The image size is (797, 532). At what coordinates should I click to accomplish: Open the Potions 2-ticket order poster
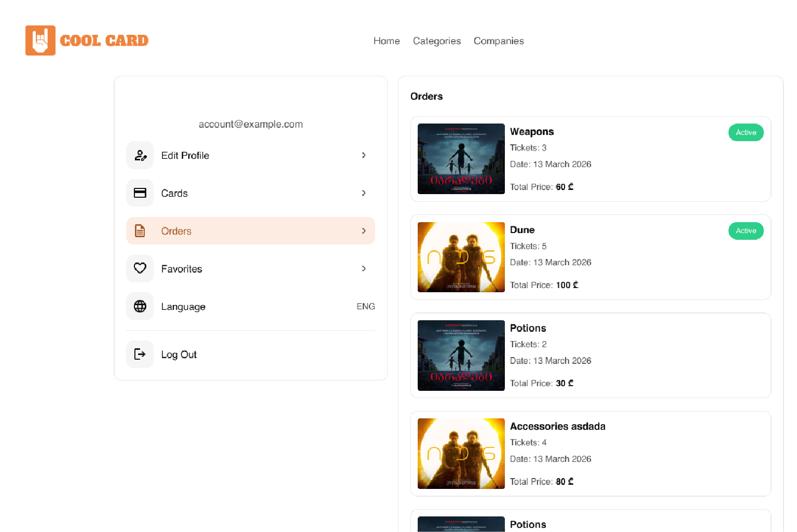pyautogui.click(x=461, y=356)
